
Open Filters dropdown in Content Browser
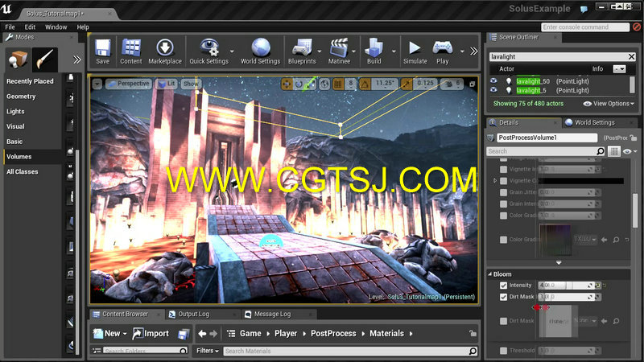pos(208,351)
